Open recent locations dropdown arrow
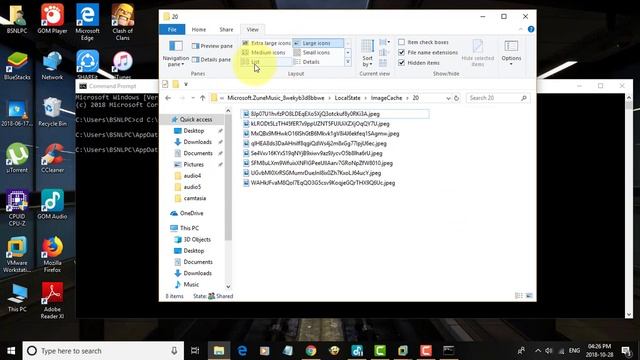The width and height of the screenshot is (640, 360). pos(193,98)
